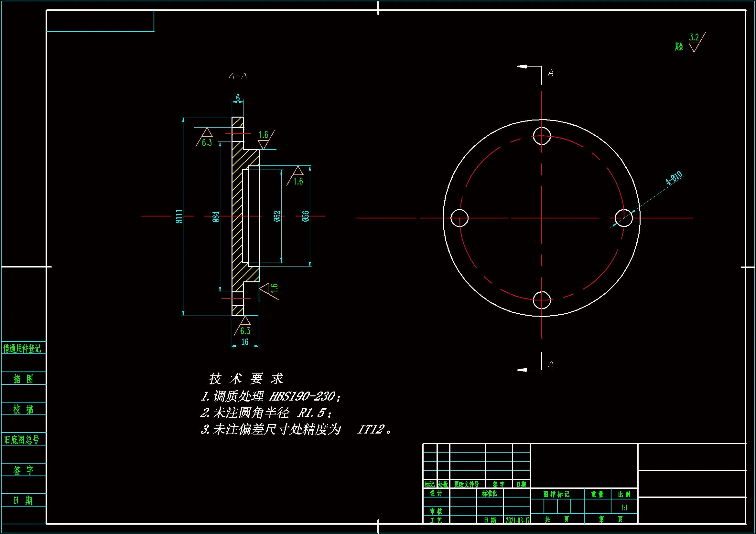Viewport: 756px width, 534px height.
Task: Select the 16 width dimension
Action: (245, 342)
